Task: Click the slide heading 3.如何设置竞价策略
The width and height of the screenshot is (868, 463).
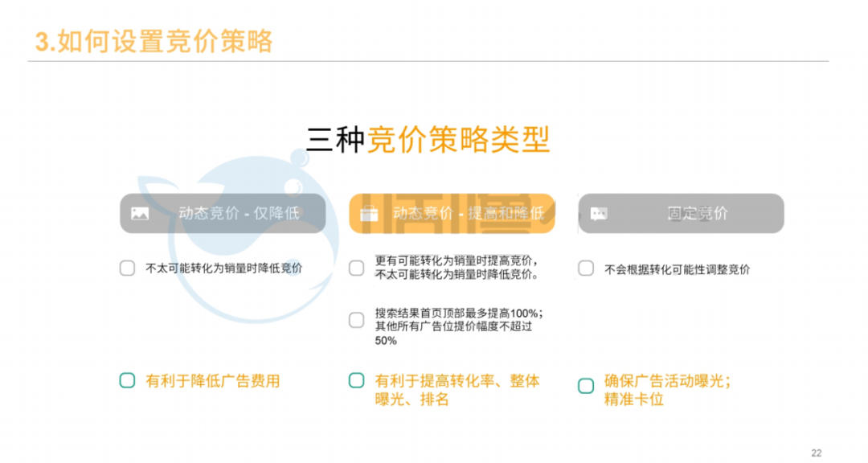Action: click(154, 41)
